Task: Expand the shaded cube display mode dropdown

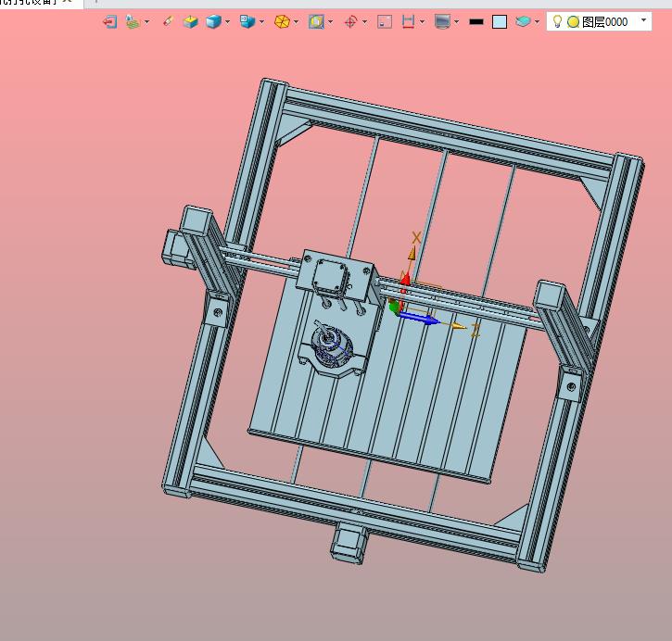Action: click(228, 22)
